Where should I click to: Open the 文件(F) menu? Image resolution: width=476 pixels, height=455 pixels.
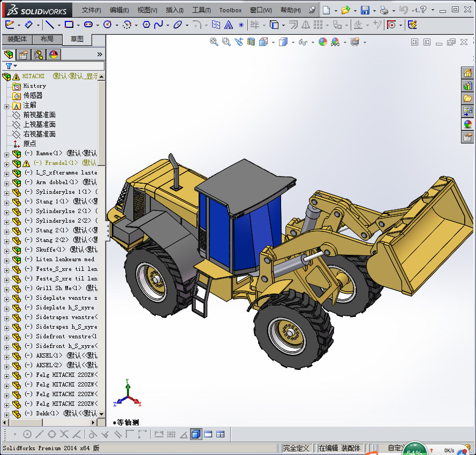tap(92, 10)
